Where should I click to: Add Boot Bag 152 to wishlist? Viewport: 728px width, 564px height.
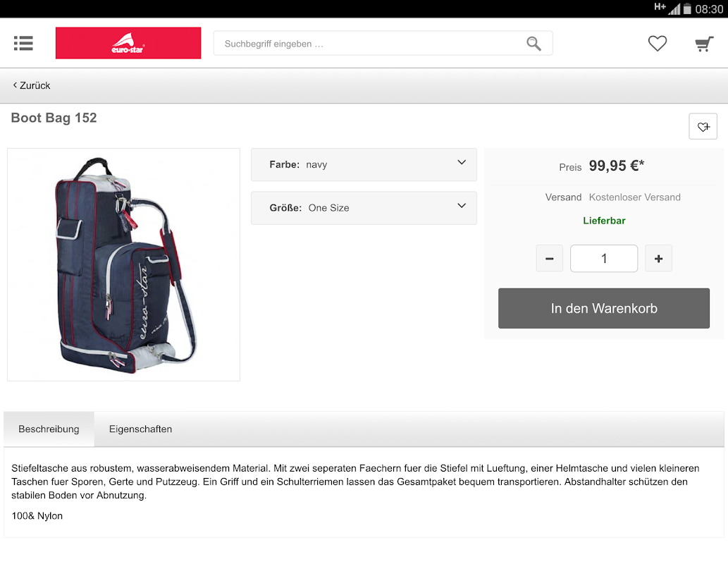[703, 126]
